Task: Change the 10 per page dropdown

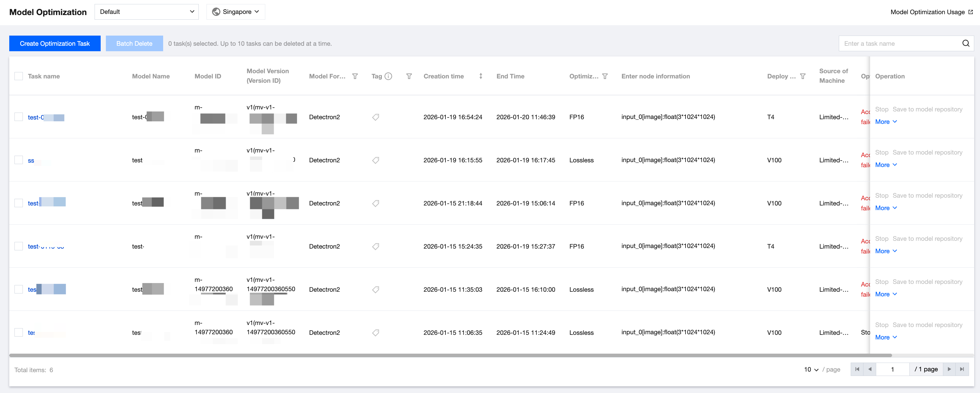Action: coord(811,369)
